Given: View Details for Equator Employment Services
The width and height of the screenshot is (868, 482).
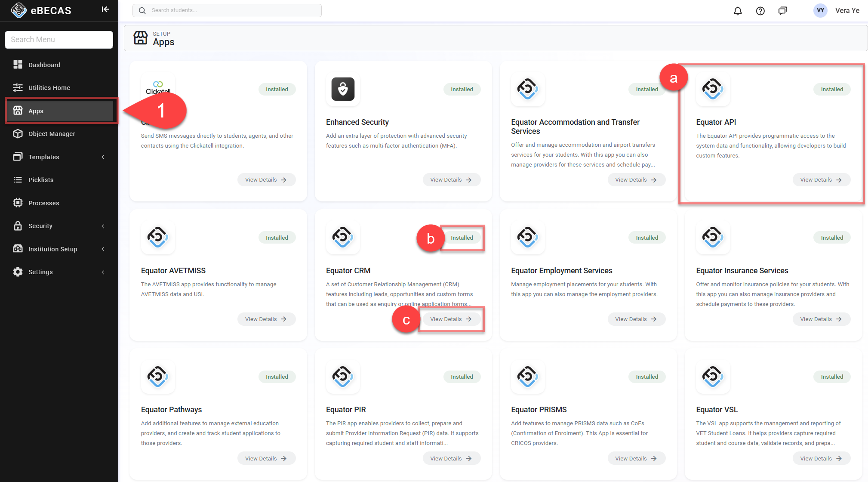Looking at the screenshot, I should 636,319.
